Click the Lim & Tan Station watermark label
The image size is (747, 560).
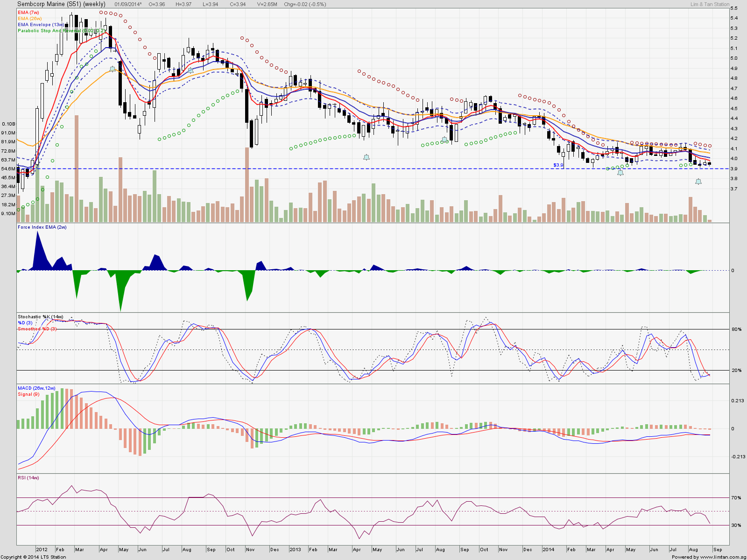coord(710,4)
